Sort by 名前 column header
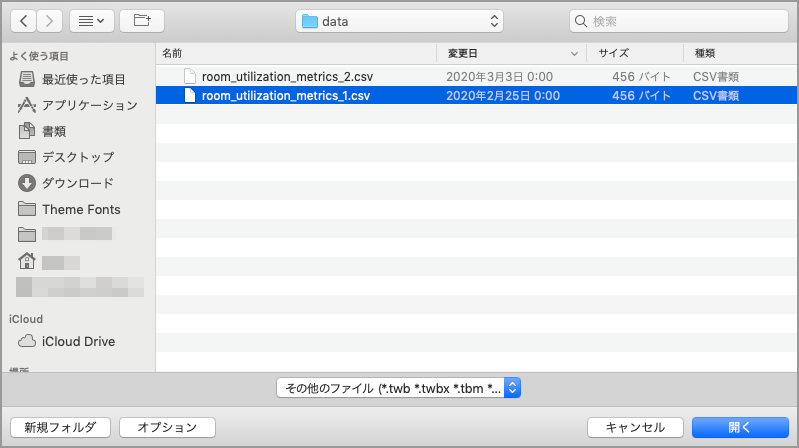 pyautogui.click(x=172, y=53)
